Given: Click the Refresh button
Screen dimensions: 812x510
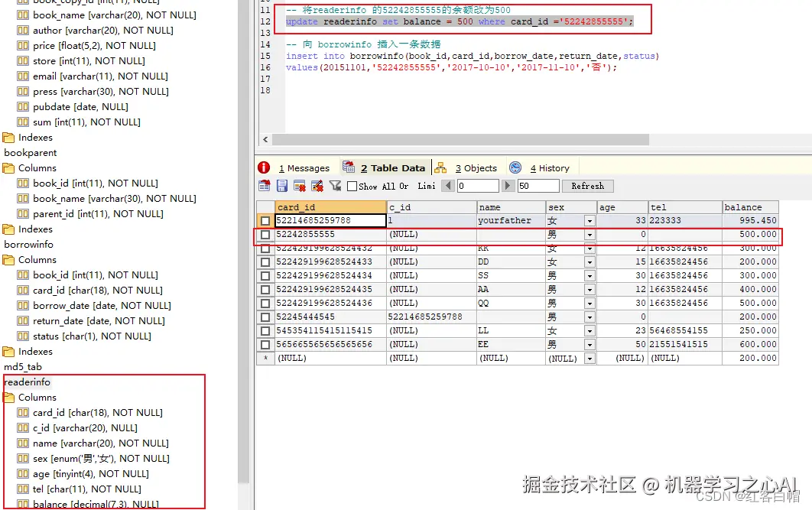Looking at the screenshot, I should pos(587,186).
